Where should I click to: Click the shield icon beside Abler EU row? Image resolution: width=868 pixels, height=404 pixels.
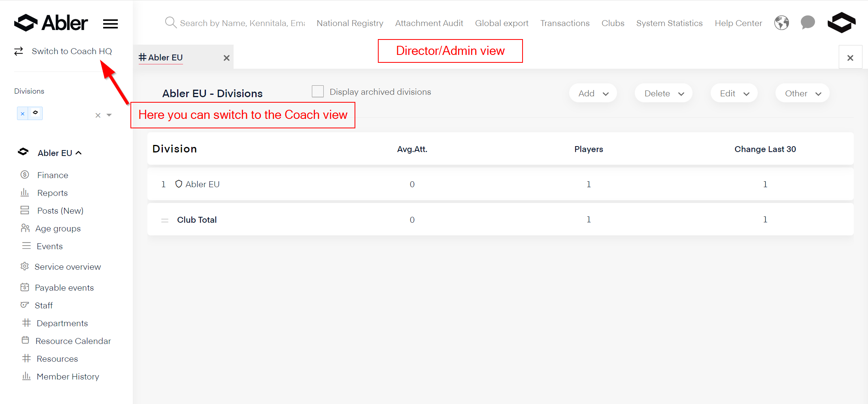coord(179,184)
